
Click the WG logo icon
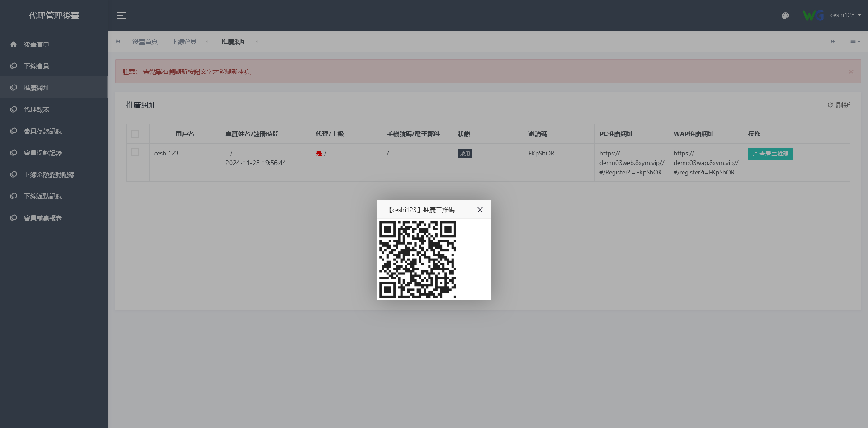813,15
